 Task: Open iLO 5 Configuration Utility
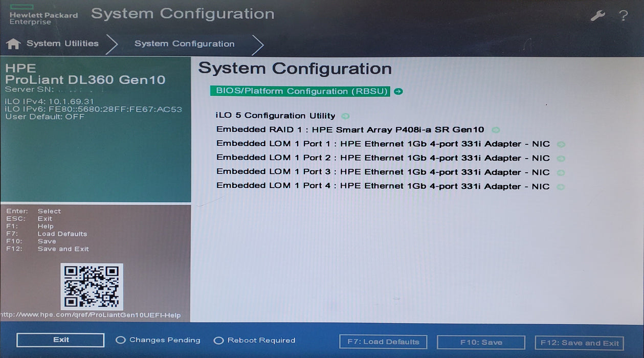(276, 116)
